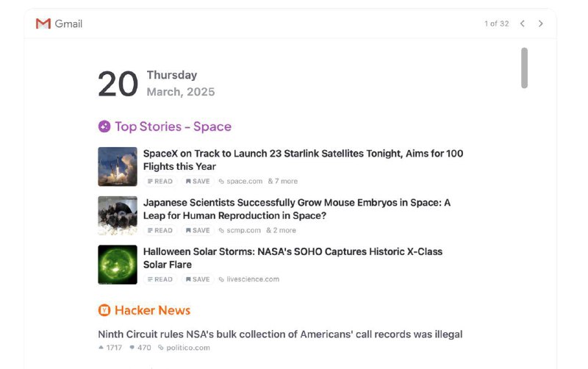Viewport: 588px width, 369px height.
Task: Save the Halloween Solar Storms story
Action: pyautogui.click(x=198, y=279)
